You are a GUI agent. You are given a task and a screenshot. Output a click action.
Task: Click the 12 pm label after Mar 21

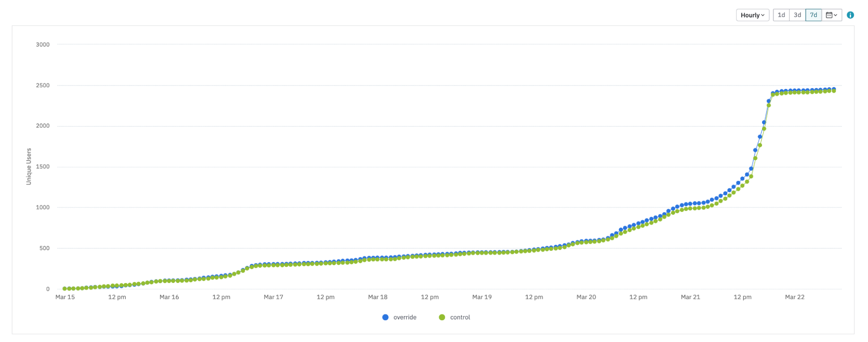(x=743, y=297)
